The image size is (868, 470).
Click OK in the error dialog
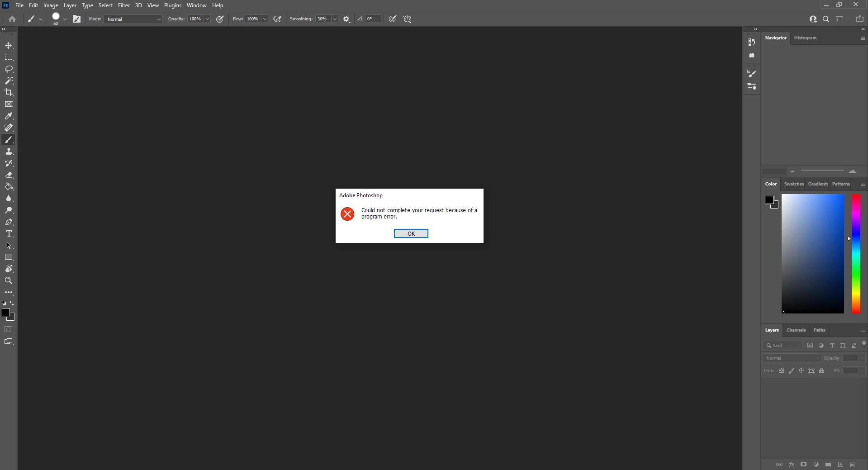(411, 233)
